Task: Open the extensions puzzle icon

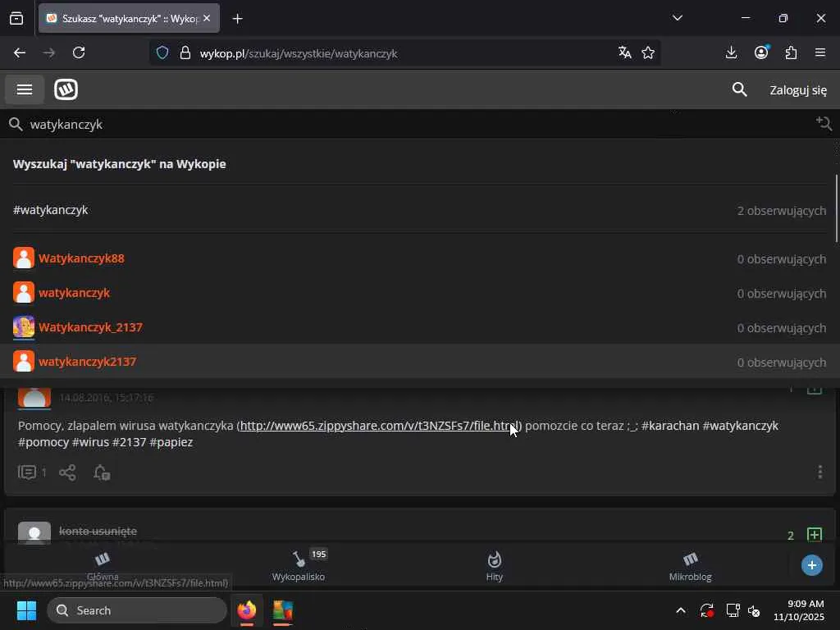Action: 791,52
